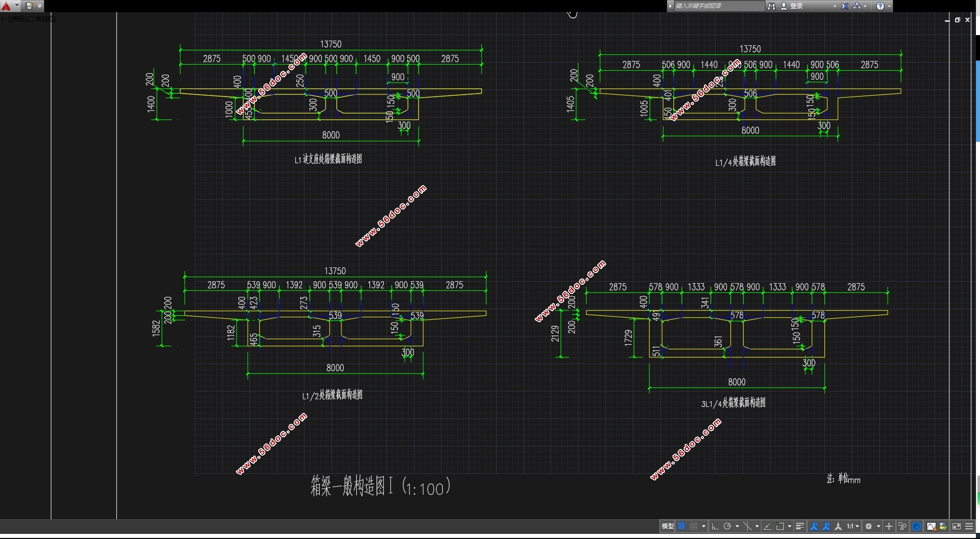Expand the Quick Access Toolbar customize arrow

click(40, 6)
